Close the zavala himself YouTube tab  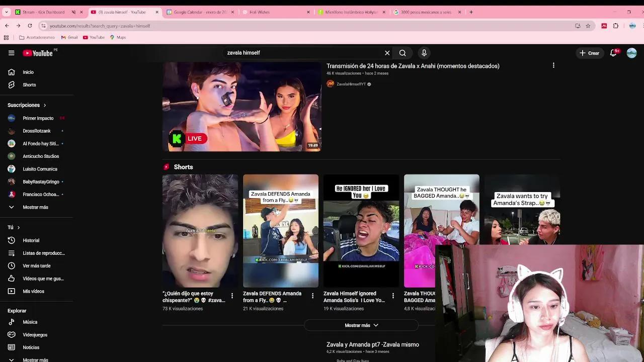(157, 12)
